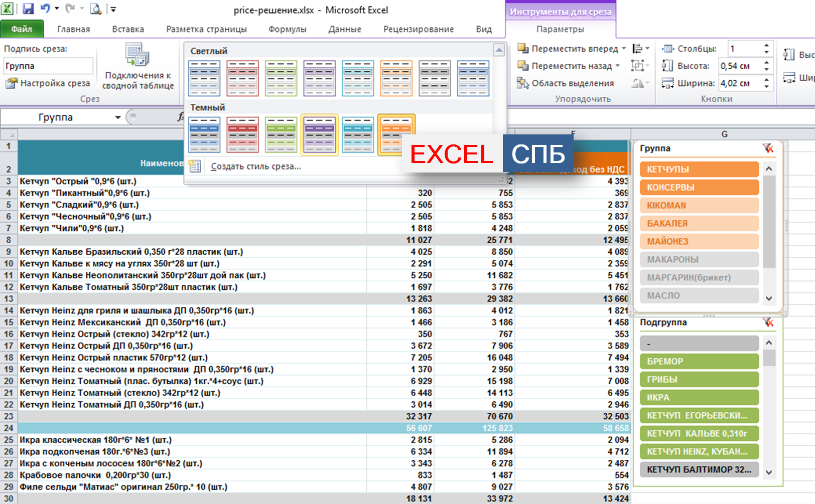Switch to the Формулы ribbon tab
Viewport: 815px width, 504px height.
pyautogui.click(x=287, y=29)
